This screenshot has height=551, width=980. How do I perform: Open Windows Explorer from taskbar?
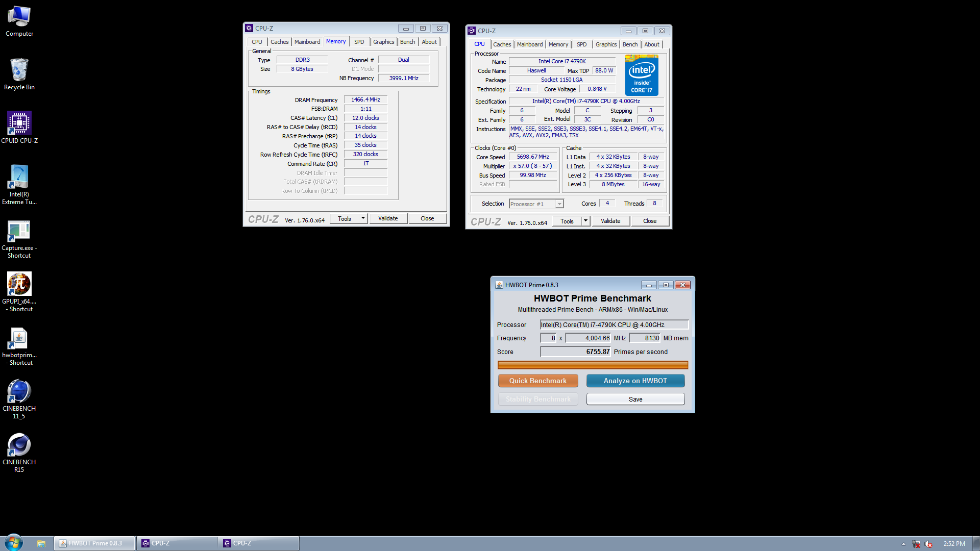[41, 543]
